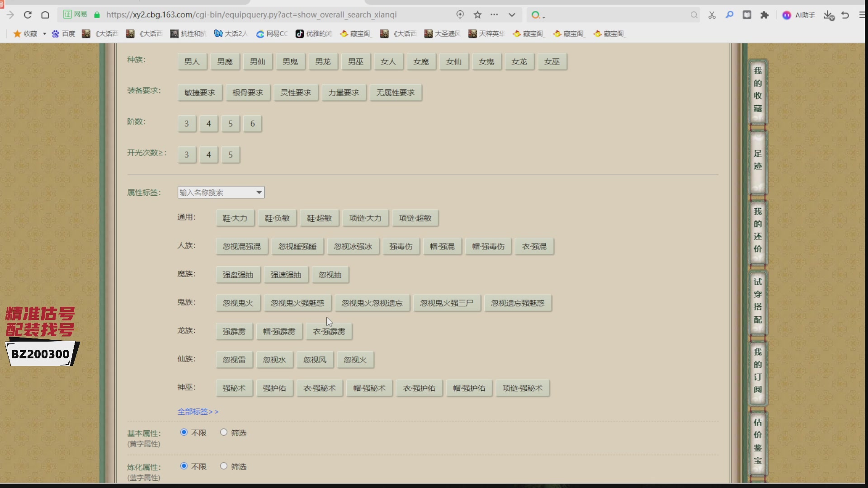Select the 忽视鬼火 attribute tag
Viewport: 868px width, 488px height.
click(238, 303)
